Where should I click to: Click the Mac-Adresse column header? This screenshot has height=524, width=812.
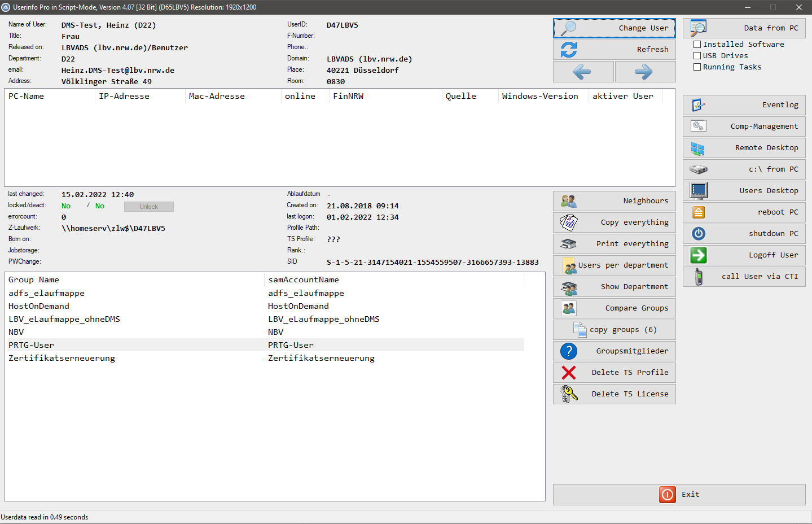point(233,97)
